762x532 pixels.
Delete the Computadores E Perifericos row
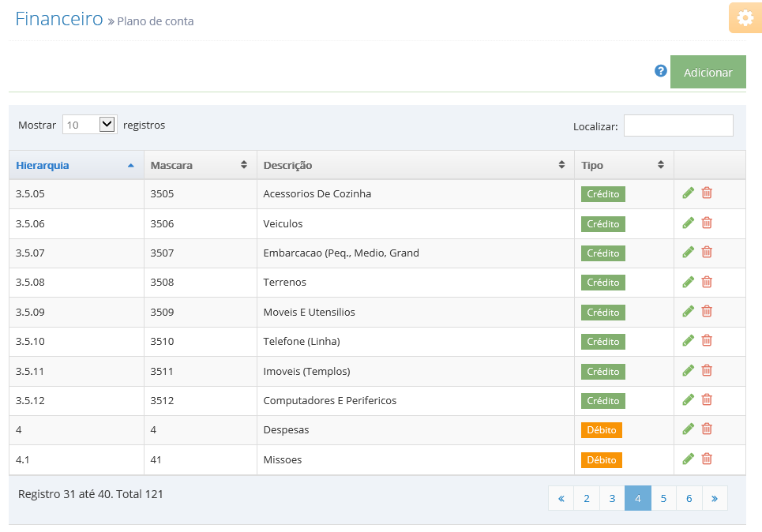pyautogui.click(x=707, y=400)
